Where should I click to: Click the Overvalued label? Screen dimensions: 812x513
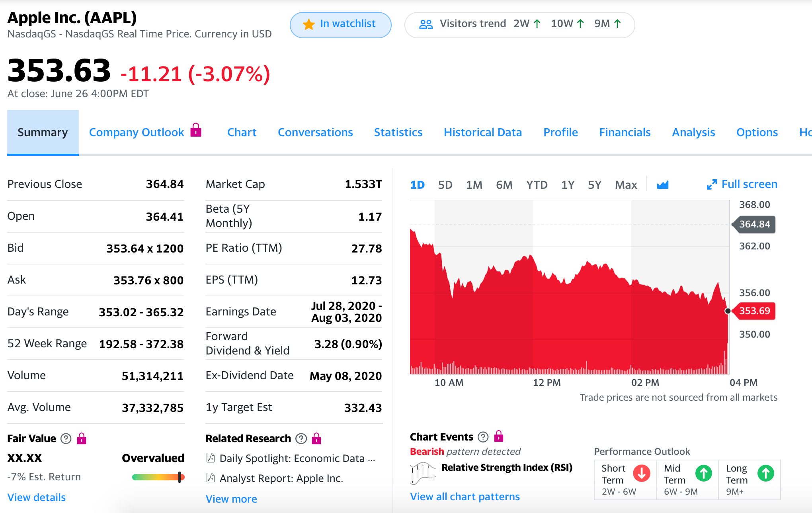[x=153, y=458]
